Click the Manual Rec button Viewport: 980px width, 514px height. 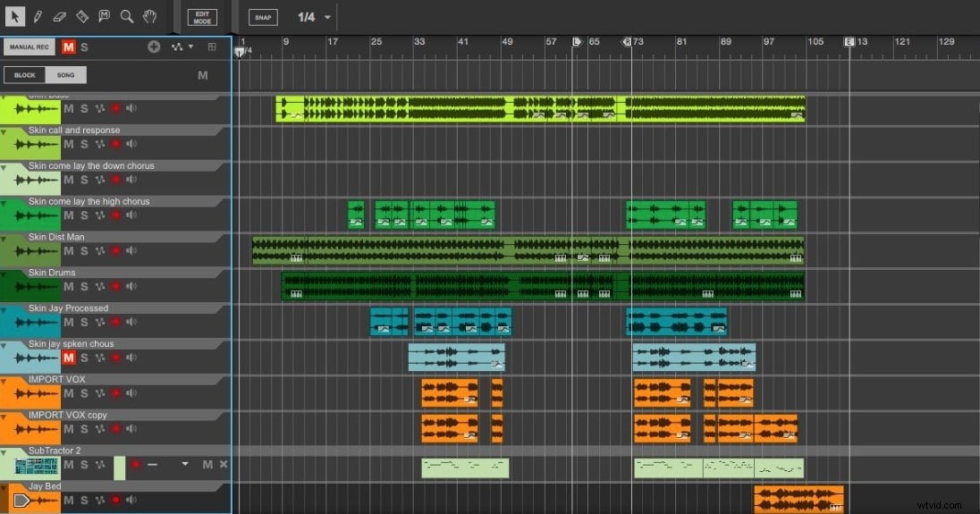tap(29, 46)
